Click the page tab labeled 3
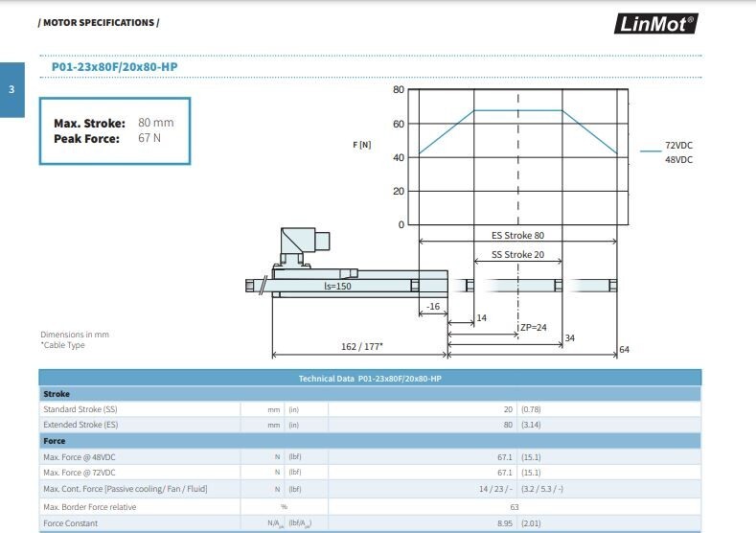The image size is (756, 533). (12, 90)
